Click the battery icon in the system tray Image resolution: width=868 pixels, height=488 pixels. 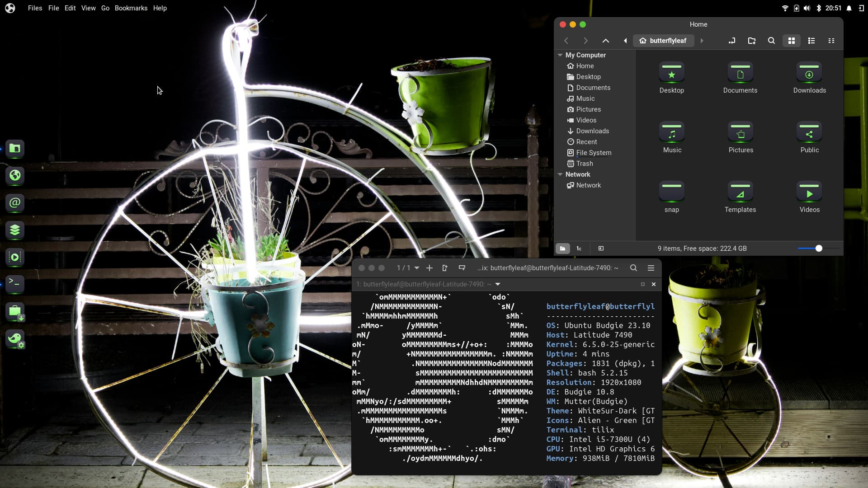796,8
